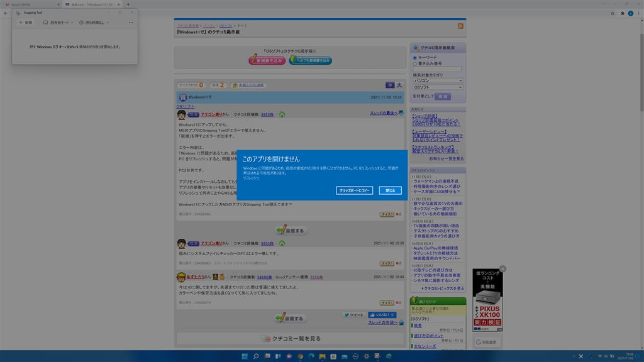Open the Mail app from the taskbar

[x=344, y=356]
